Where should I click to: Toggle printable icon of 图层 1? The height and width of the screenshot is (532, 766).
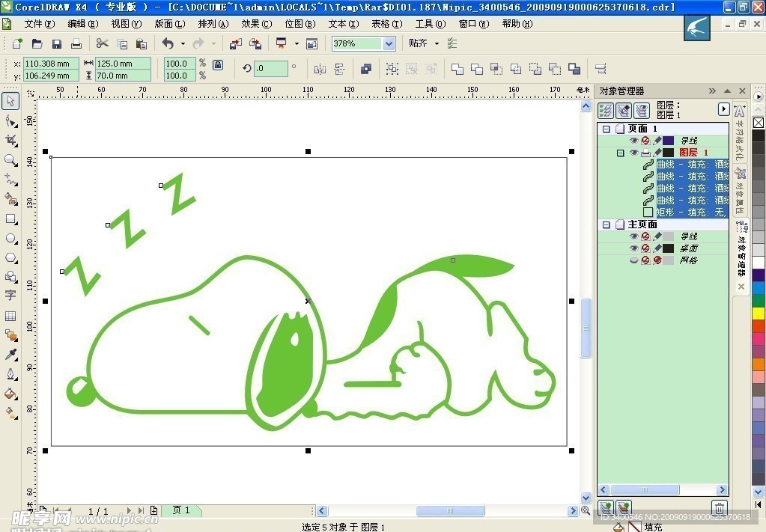coord(645,153)
